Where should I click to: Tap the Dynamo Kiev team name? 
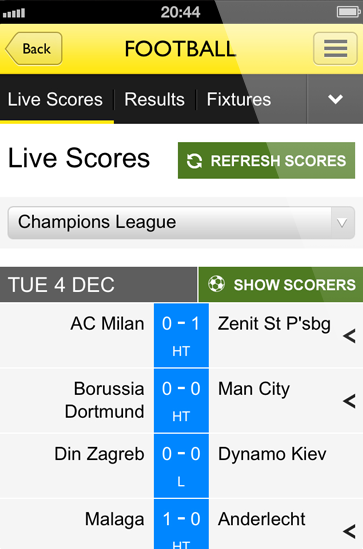pos(272,454)
